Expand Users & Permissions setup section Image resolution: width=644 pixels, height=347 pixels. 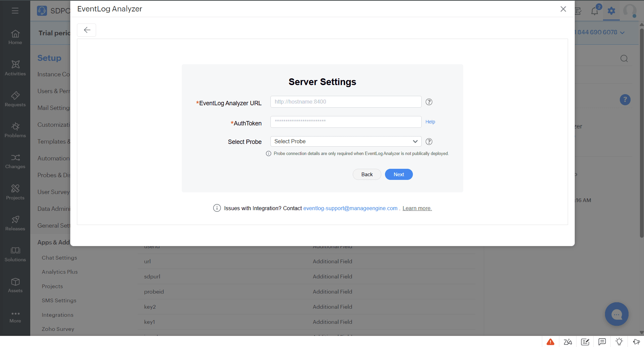(54, 91)
